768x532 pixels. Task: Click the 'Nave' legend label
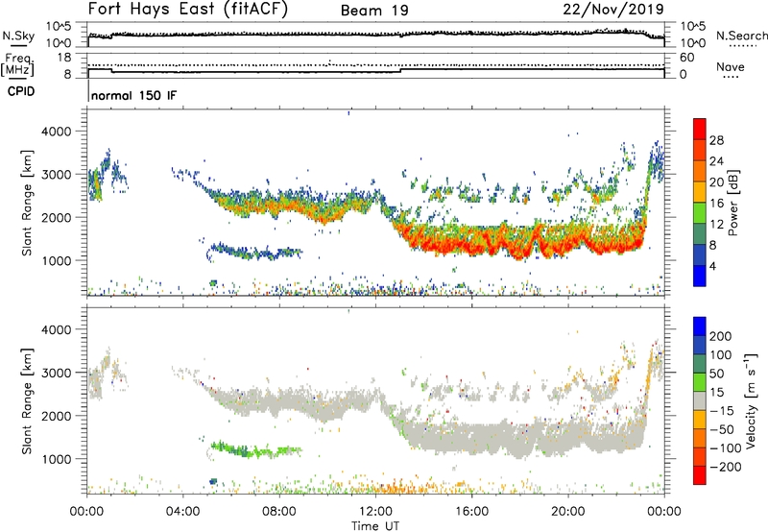coord(731,66)
